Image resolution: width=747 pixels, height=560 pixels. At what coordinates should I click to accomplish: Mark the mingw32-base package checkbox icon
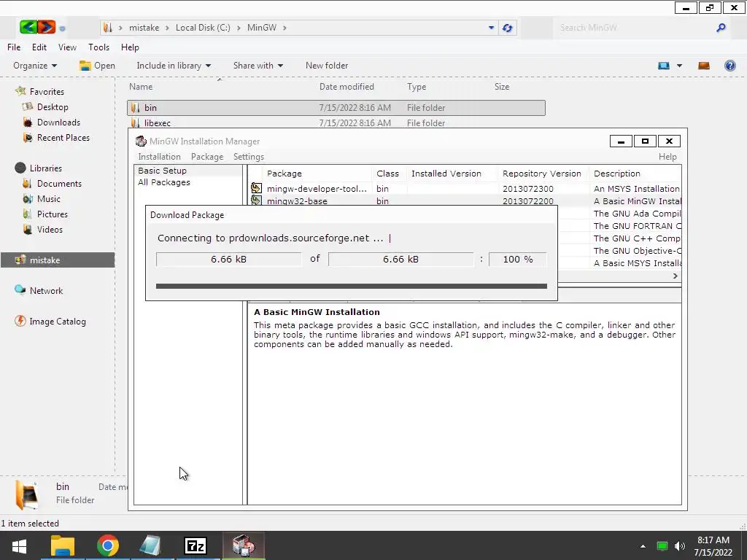pos(256,200)
